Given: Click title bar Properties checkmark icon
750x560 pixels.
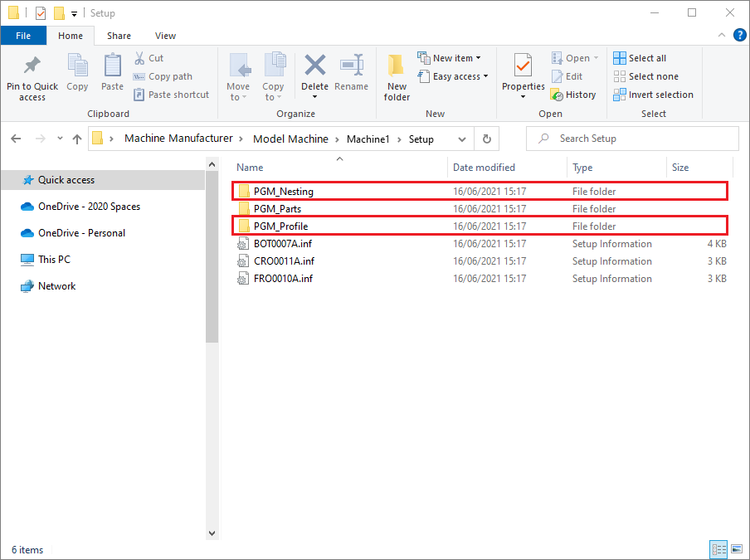Looking at the screenshot, I should tap(41, 13).
